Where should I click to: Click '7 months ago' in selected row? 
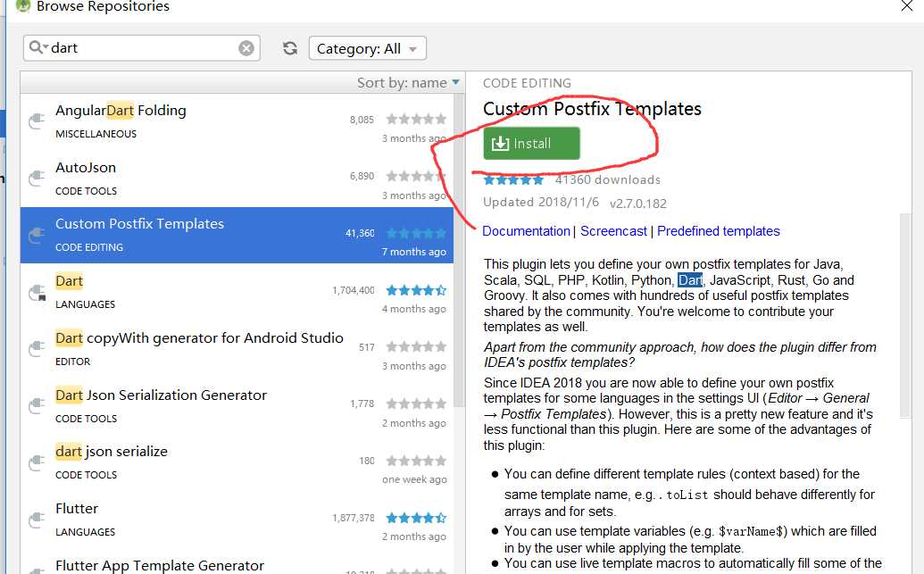point(413,252)
